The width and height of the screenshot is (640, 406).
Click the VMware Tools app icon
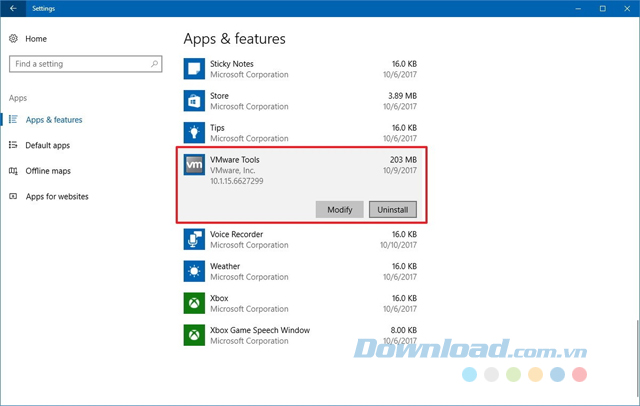[194, 165]
